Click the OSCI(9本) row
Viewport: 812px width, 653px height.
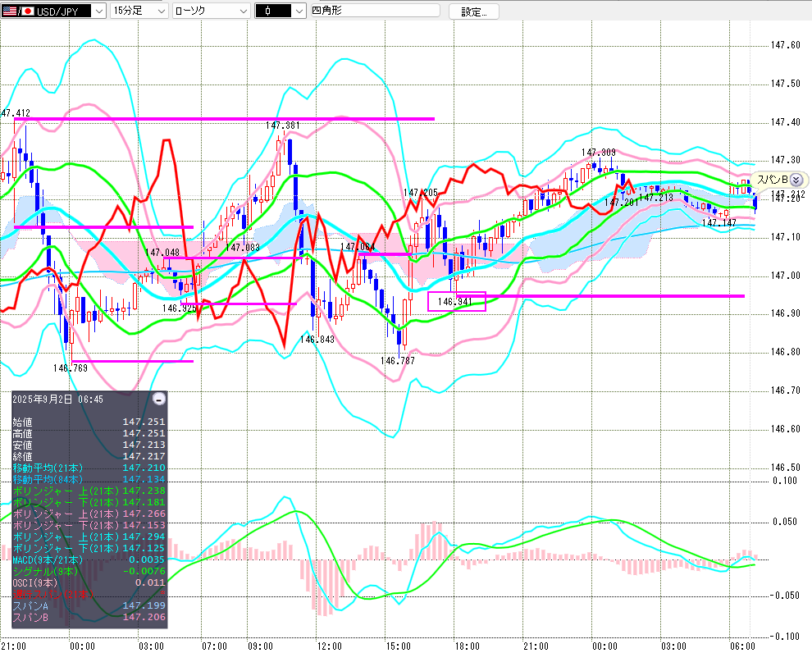pyautogui.click(x=89, y=582)
